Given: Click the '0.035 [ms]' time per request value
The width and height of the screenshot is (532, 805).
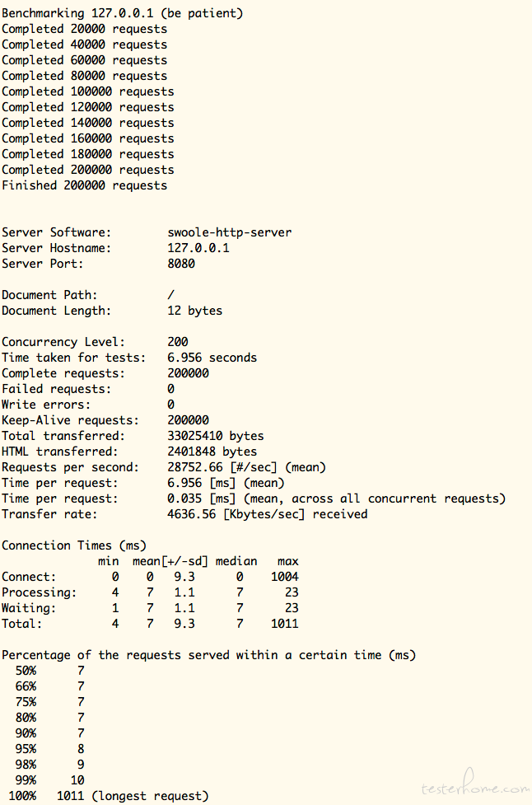Looking at the screenshot, I should point(202,498).
